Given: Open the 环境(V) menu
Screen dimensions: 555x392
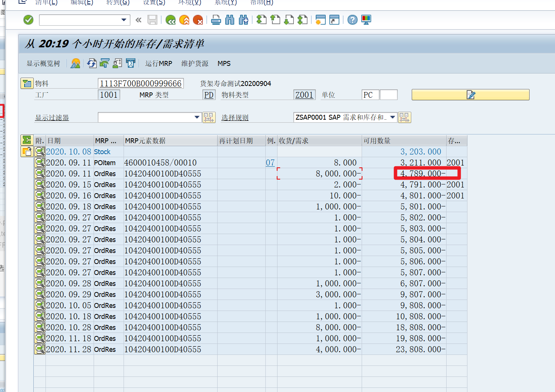Looking at the screenshot, I should pyautogui.click(x=189, y=3).
